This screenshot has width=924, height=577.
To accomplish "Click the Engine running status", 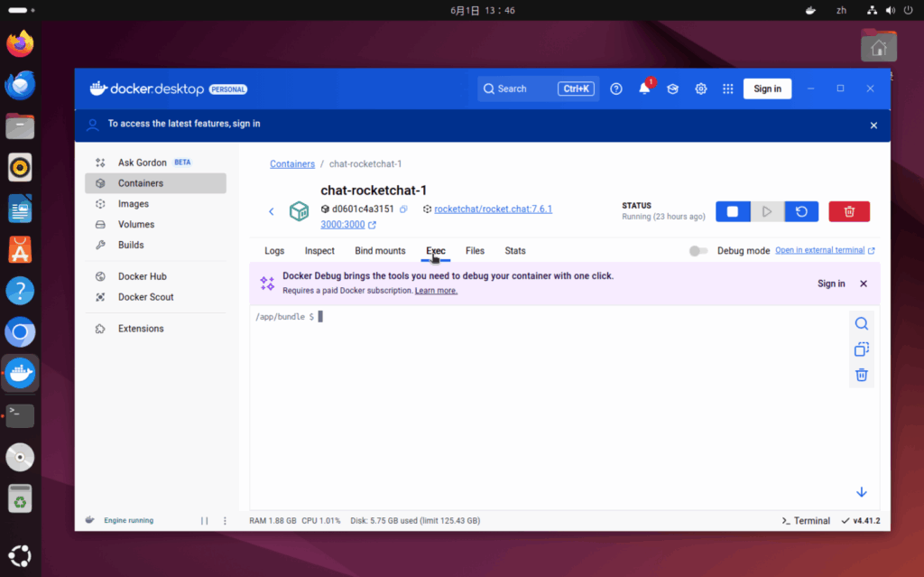I will [128, 520].
